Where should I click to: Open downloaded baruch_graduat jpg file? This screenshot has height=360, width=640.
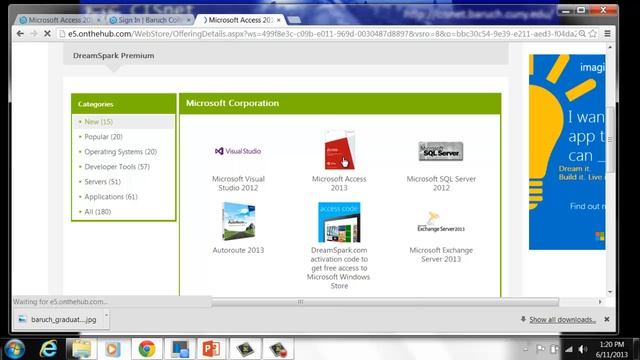58,320
